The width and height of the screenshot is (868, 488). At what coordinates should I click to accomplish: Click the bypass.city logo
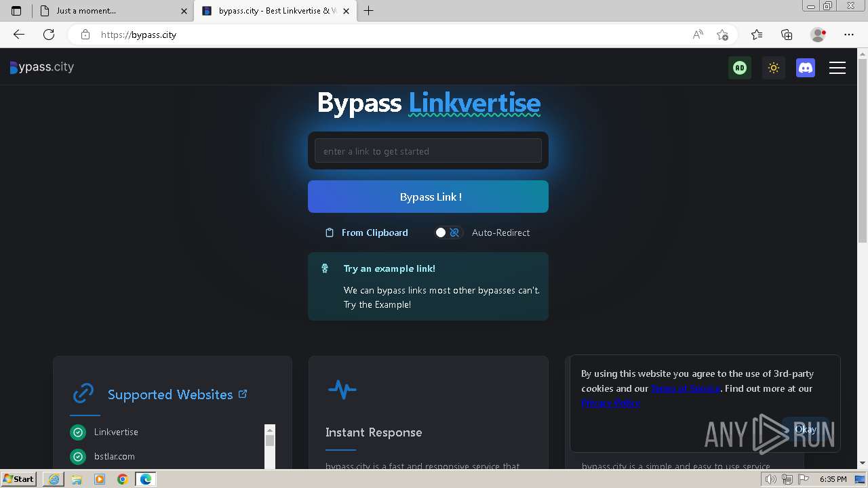pos(42,67)
